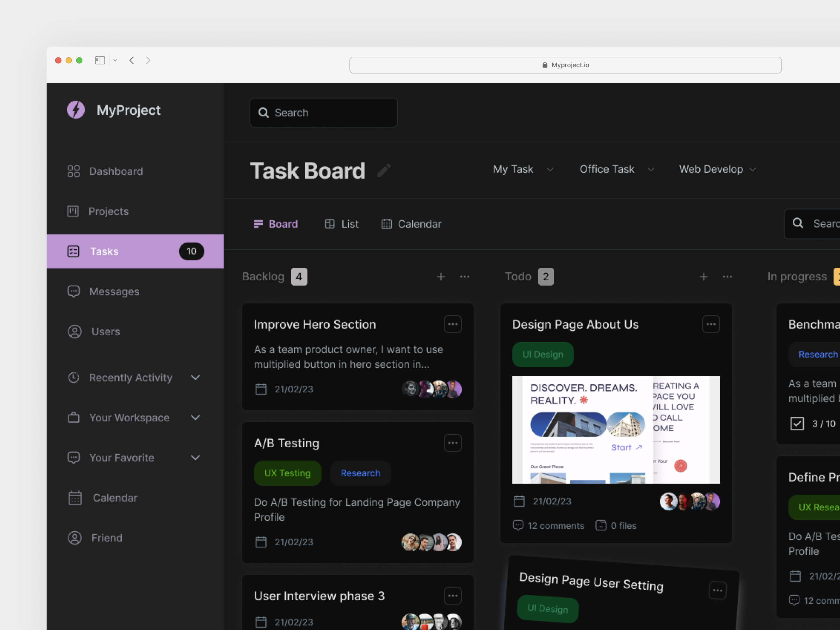
Task: Open the three-dot menu on Design Page About Us
Action: pos(711,324)
